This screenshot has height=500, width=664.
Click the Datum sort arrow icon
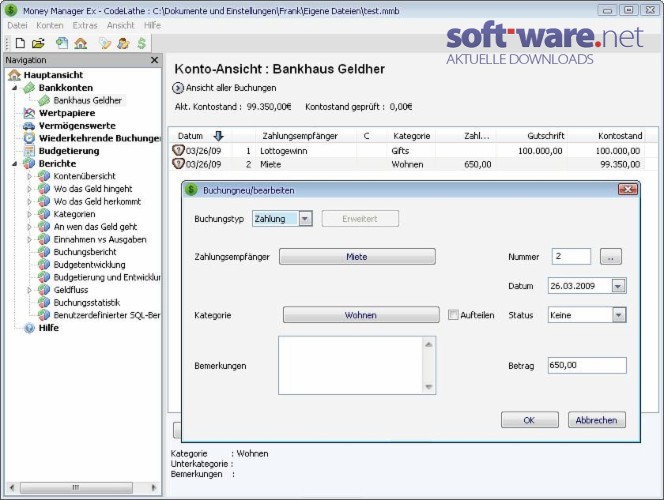219,136
